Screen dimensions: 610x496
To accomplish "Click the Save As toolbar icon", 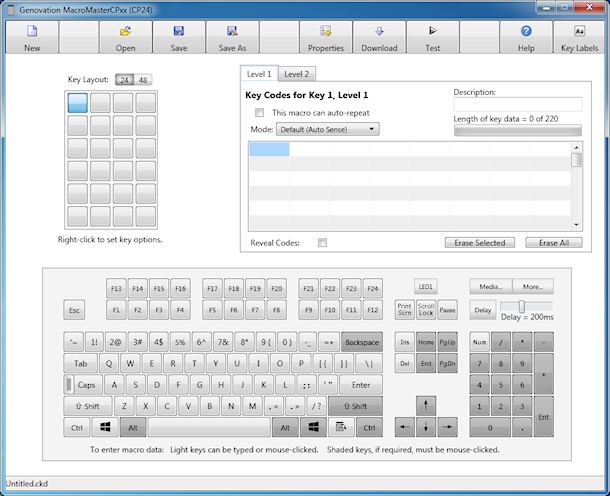I will click(233, 37).
